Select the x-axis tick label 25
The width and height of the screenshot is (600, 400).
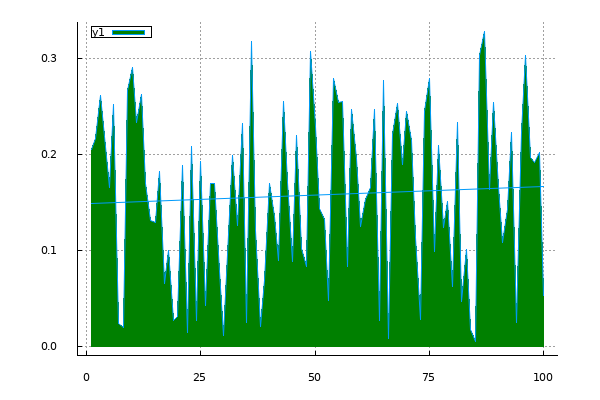pos(200,377)
